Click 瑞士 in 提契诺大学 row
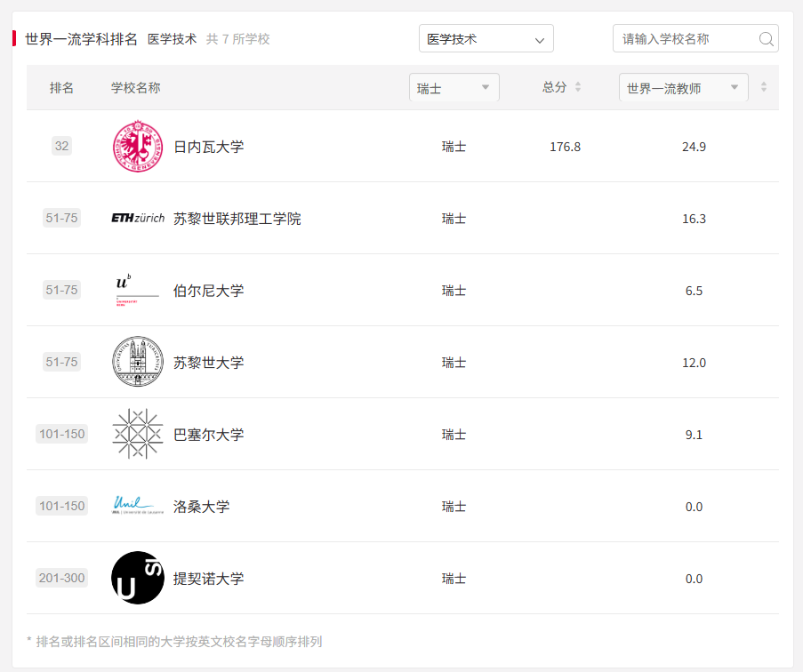 [x=454, y=579]
